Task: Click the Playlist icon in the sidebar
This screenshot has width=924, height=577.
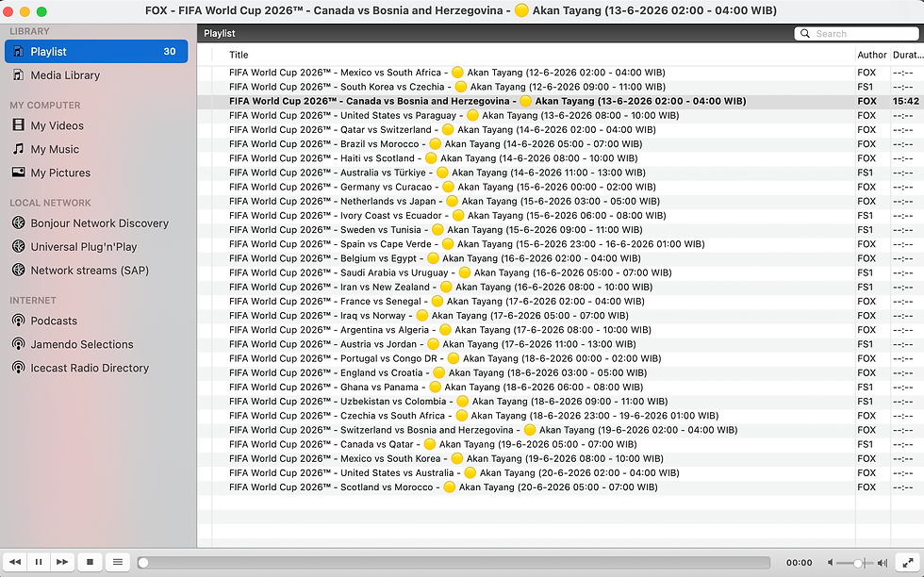Action: coord(18,51)
